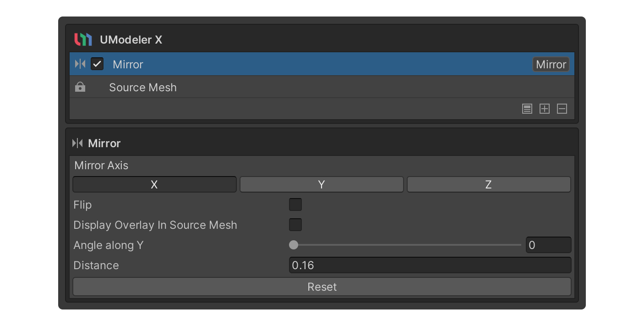
Task: Set mirror axis to Y
Action: click(x=322, y=184)
